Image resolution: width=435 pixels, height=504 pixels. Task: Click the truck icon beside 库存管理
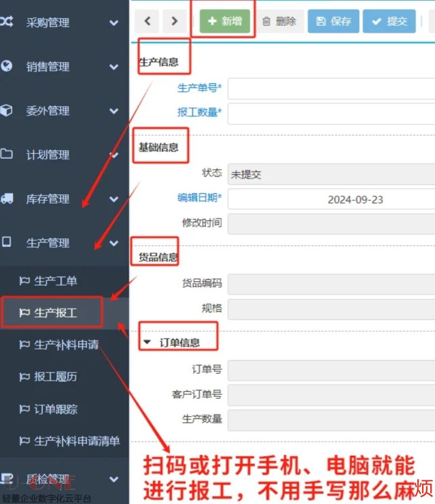(x=6, y=199)
